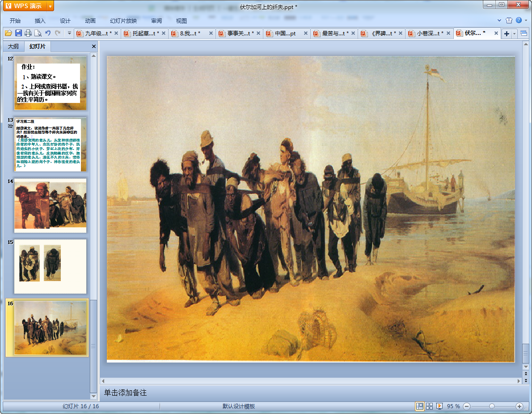Open the 动画 ribbon tab
The image size is (532, 414).
tap(90, 21)
